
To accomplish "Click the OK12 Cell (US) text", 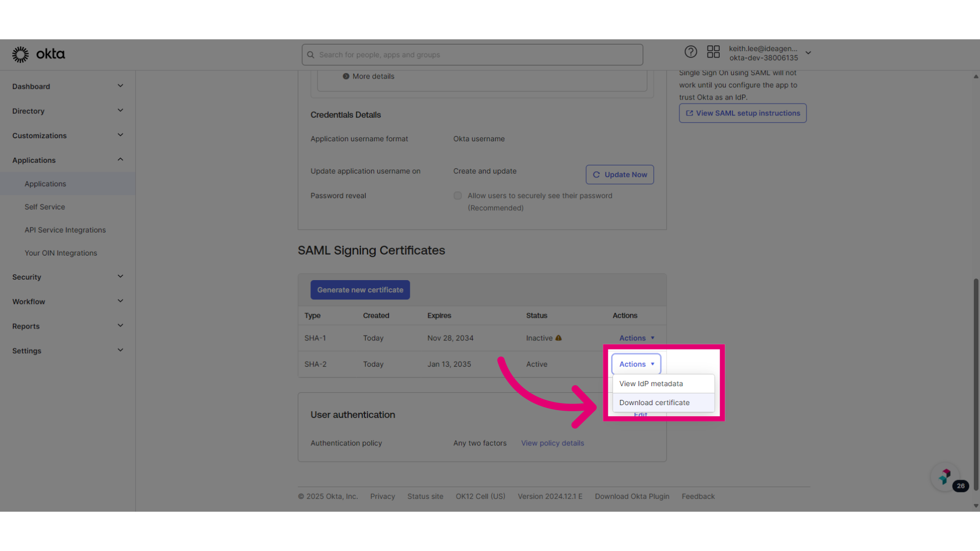I will click(x=480, y=496).
